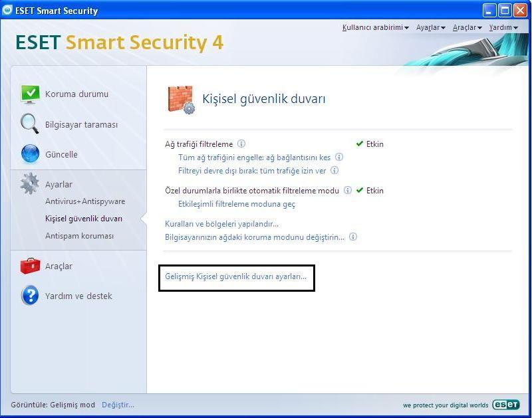Click info icon beside Tüm ağ trafiğini engelle
The height and width of the screenshot is (418, 532).
point(339,157)
